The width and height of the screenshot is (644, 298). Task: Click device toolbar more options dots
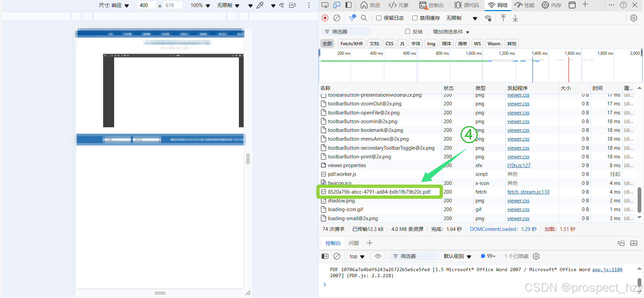[x=309, y=5]
